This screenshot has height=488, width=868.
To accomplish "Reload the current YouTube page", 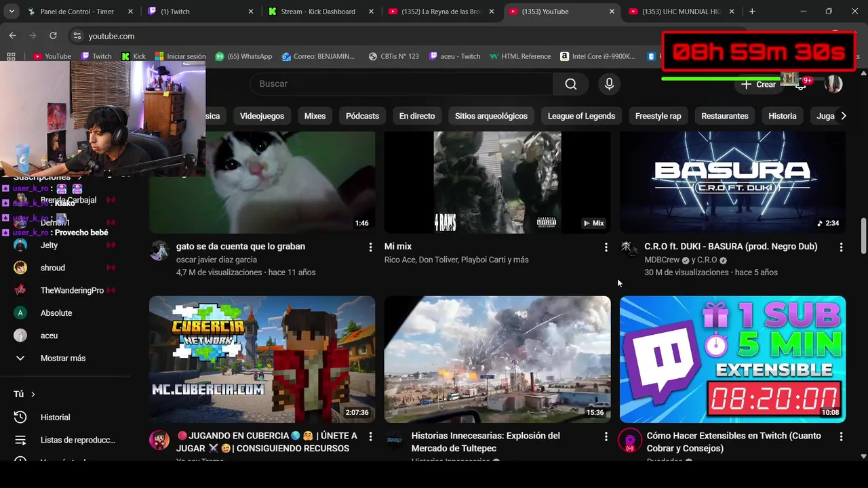I will tap(53, 35).
